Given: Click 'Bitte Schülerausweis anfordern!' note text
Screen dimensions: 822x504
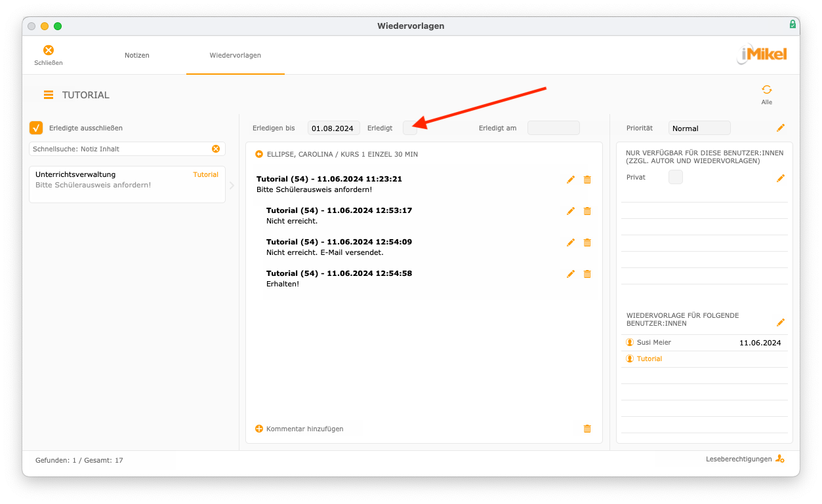Looking at the screenshot, I should (x=314, y=189).
